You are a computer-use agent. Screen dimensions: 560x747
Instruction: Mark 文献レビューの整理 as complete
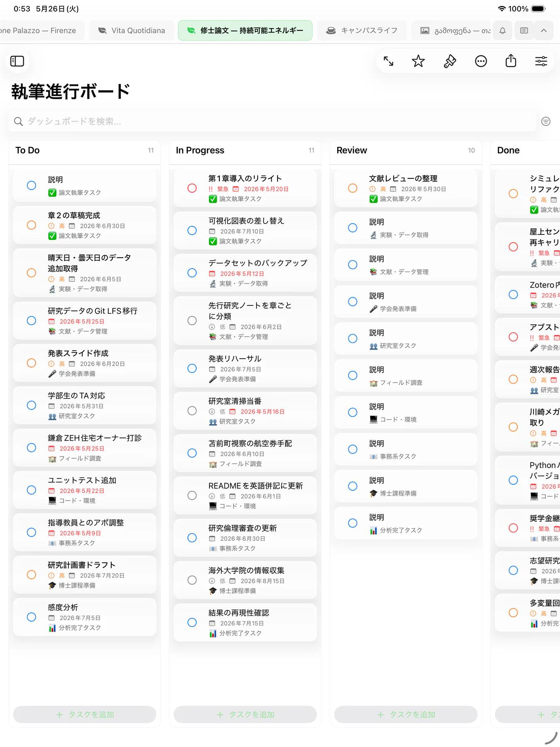click(x=353, y=188)
